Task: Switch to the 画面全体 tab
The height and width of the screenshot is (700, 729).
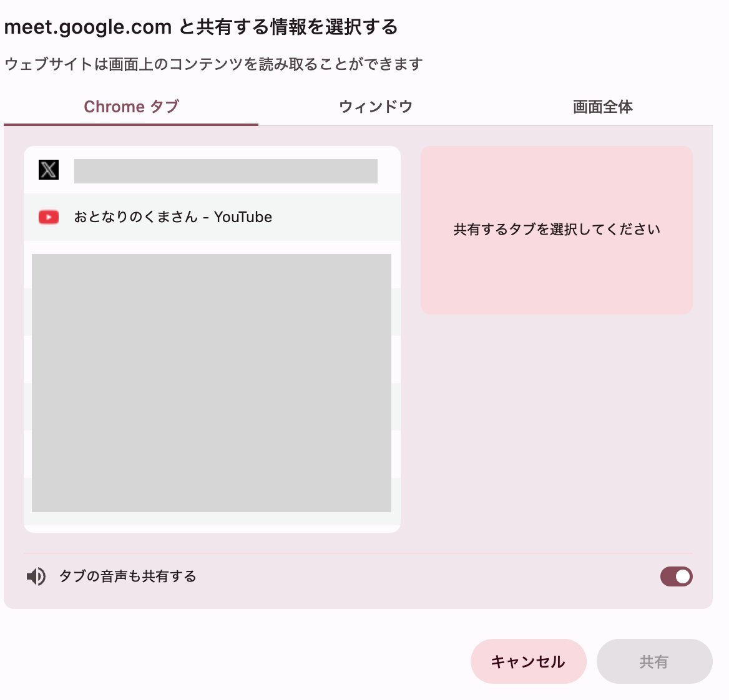Action: (x=602, y=107)
